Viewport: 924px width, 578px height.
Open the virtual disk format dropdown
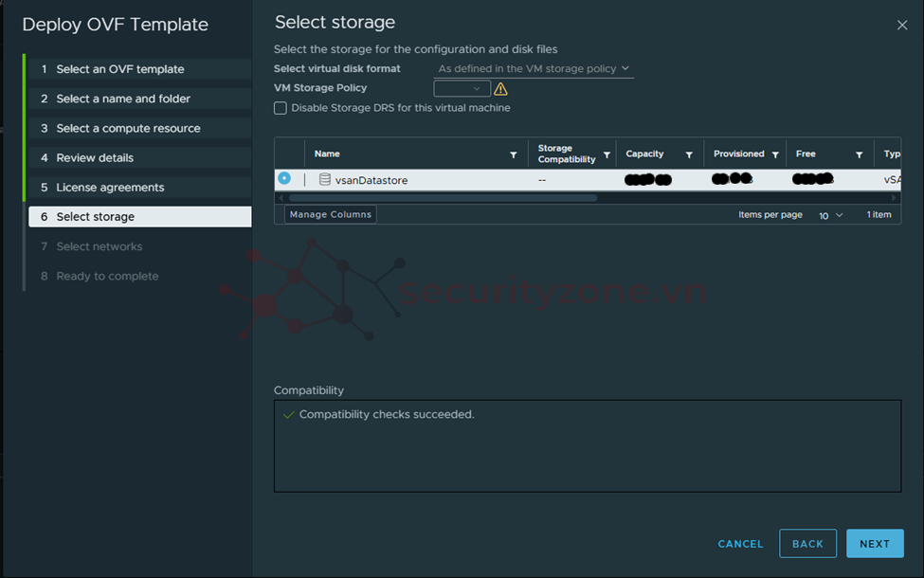tap(534, 69)
